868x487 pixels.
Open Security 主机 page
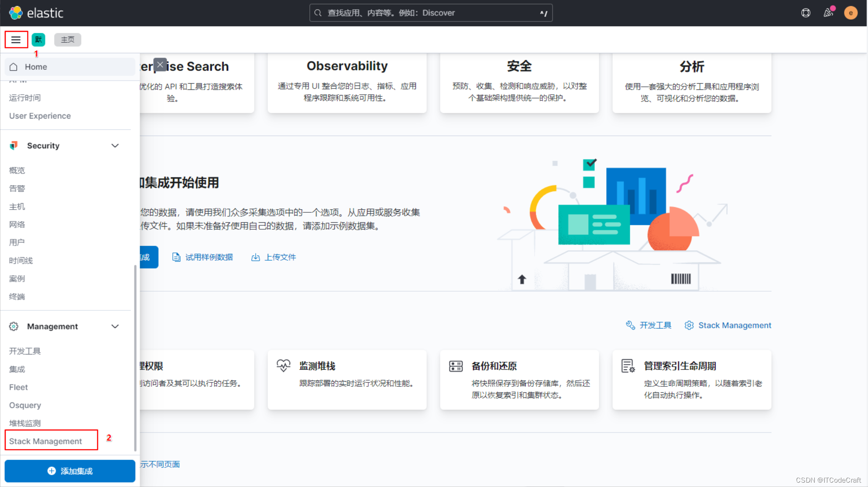coord(17,207)
